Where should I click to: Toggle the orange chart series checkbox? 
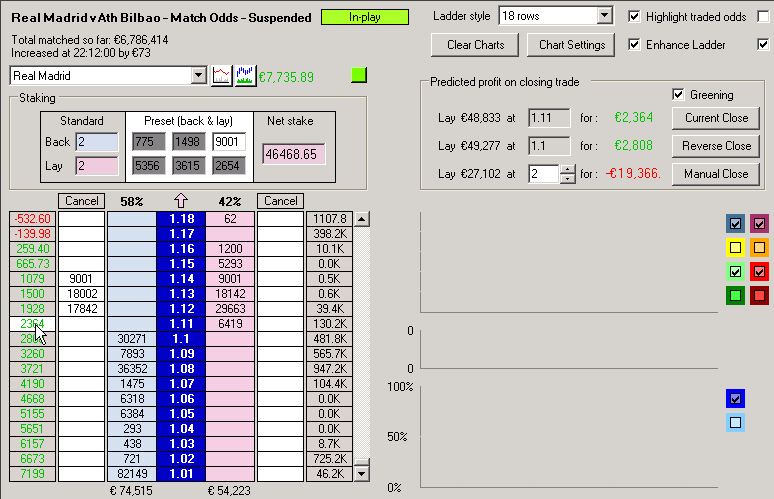point(759,247)
